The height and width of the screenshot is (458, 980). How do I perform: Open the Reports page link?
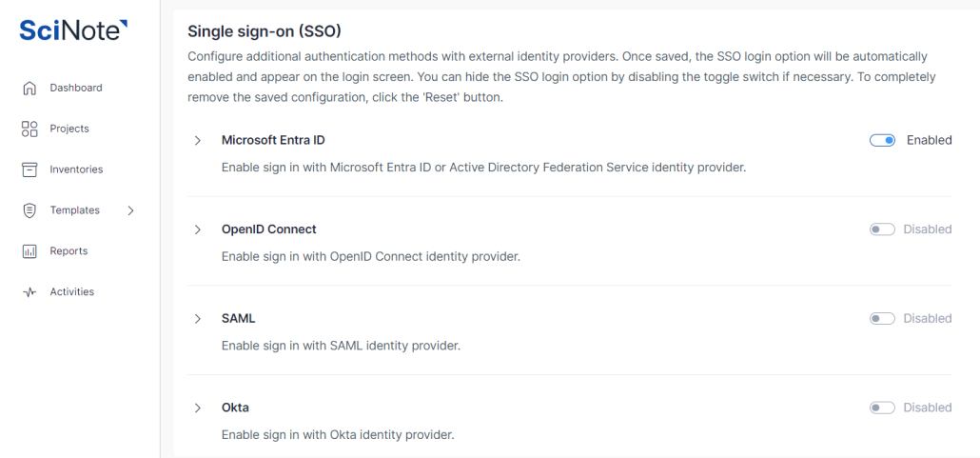[x=69, y=251]
